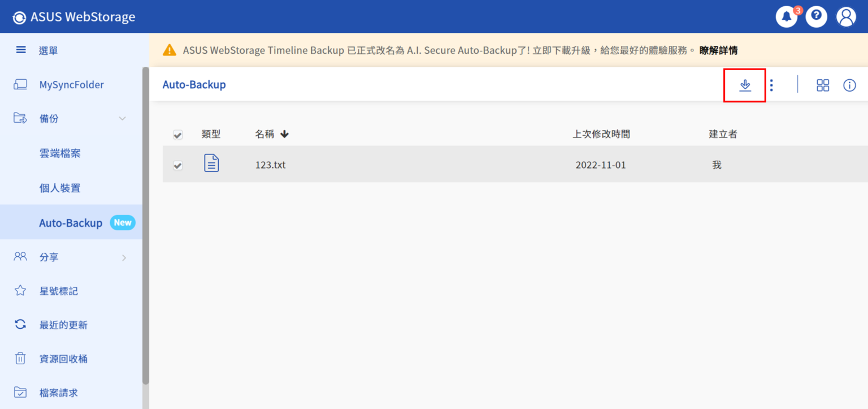Collapse the sidebar with the hamburger icon
The image size is (868, 409).
pos(21,50)
